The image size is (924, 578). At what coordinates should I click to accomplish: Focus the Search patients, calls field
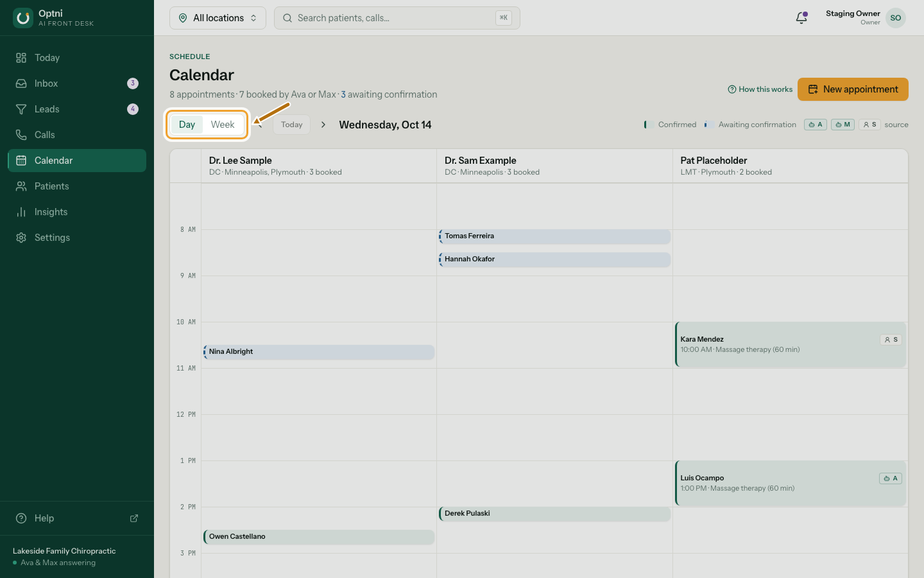397,18
